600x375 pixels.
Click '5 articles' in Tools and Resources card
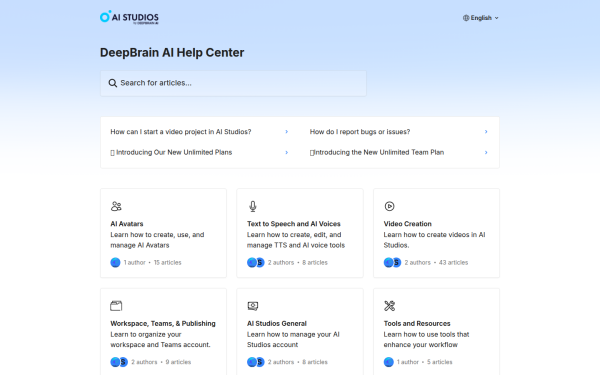(x=439, y=362)
